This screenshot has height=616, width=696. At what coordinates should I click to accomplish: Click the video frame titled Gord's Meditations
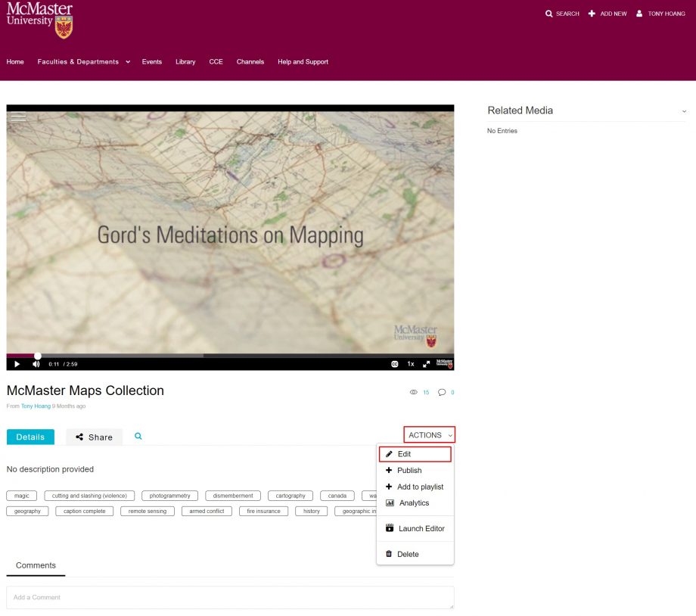click(230, 232)
